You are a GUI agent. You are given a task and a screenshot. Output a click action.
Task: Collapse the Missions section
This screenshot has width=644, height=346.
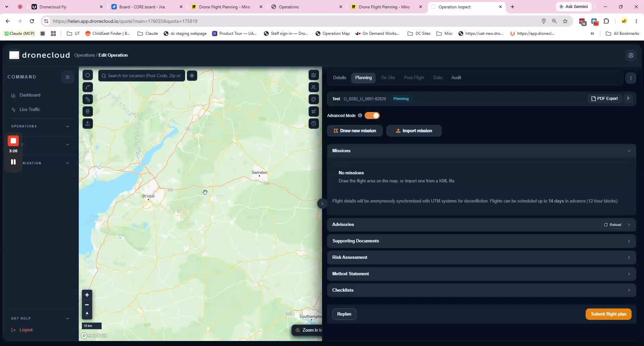pos(629,151)
